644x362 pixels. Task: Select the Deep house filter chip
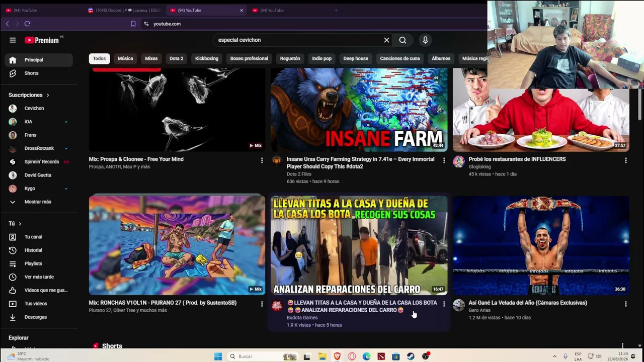(x=356, y=59)
